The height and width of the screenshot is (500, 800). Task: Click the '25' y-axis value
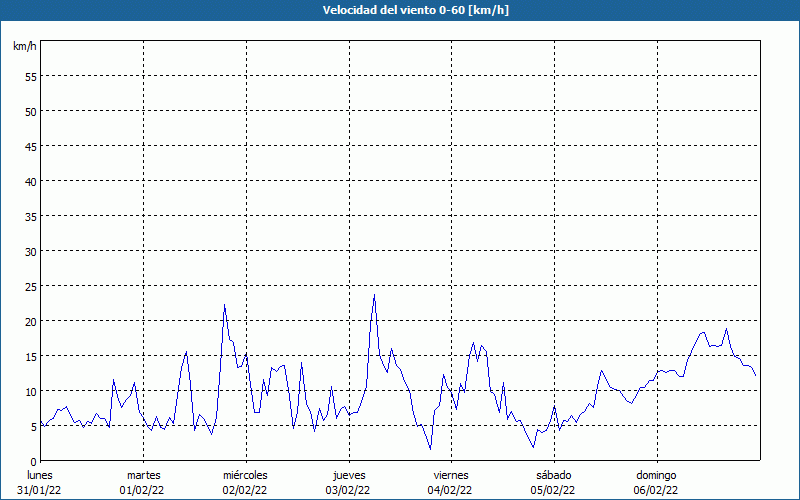[31, 287]
